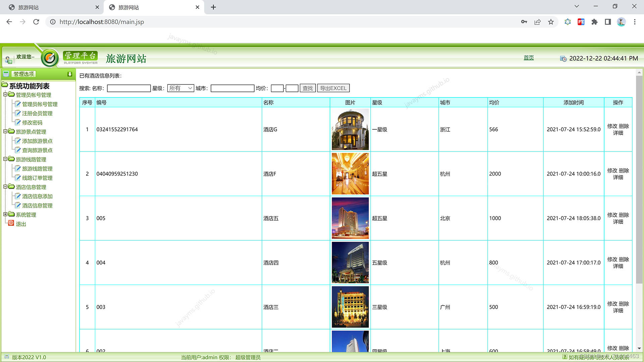
Task: Open 酒店信息添加 in the sidebar
Action: (37, 196)
